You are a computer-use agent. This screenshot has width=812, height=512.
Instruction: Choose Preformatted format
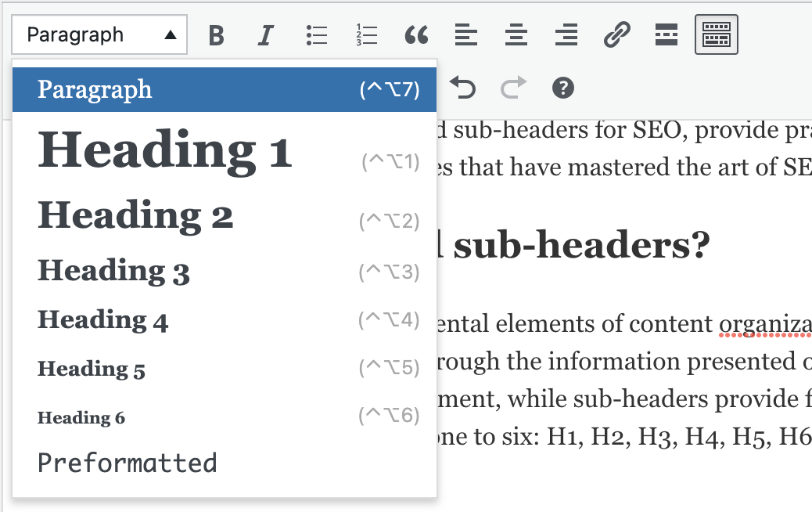(225, 463)
